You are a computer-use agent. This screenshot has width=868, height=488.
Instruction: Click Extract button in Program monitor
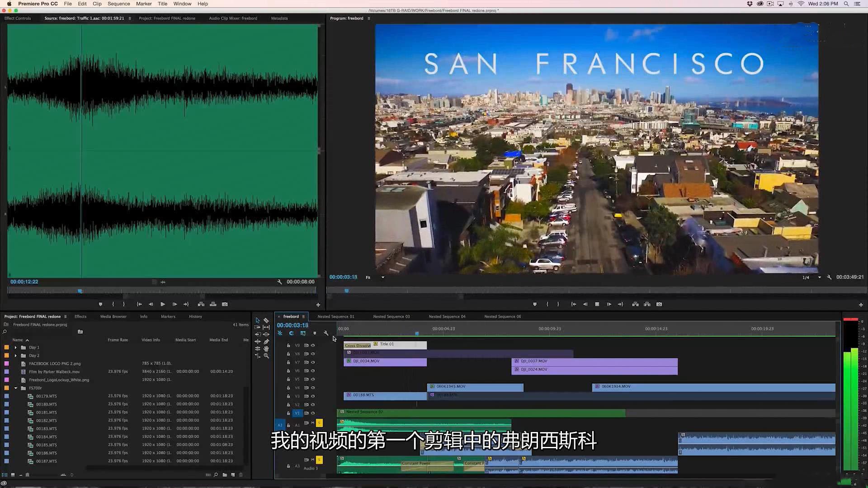click(x=647, y=304)
